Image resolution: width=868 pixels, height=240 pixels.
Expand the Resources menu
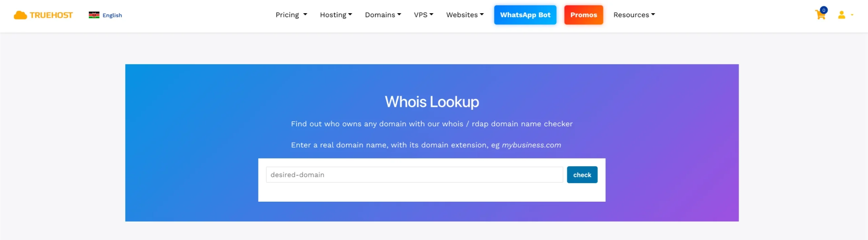(634, 15)
